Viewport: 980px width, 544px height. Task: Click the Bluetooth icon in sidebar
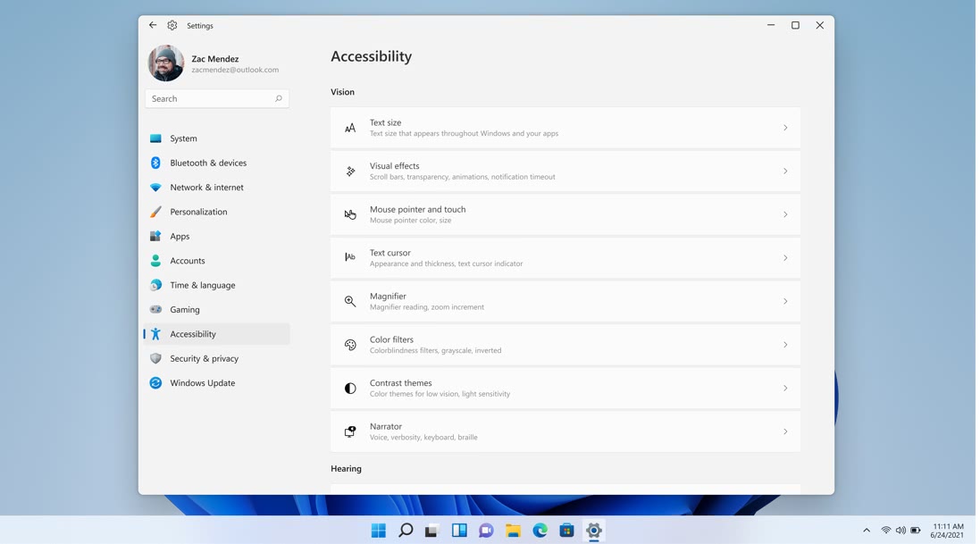pos(155,163)
